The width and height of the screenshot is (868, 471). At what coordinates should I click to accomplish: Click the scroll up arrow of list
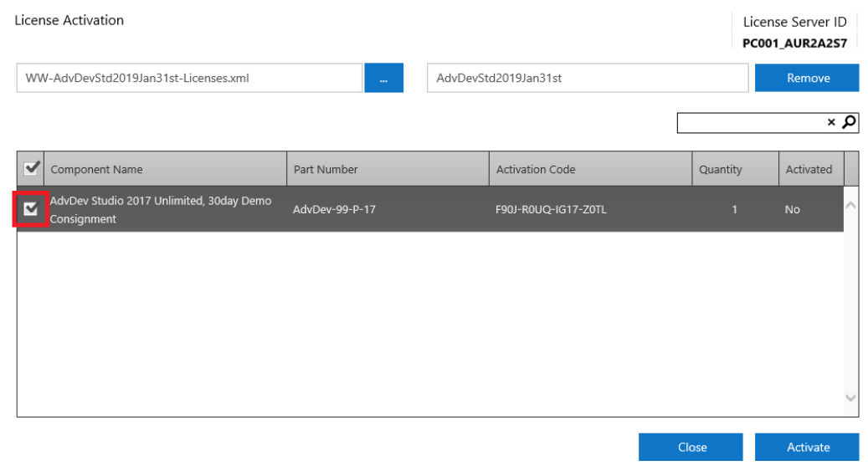851,205
